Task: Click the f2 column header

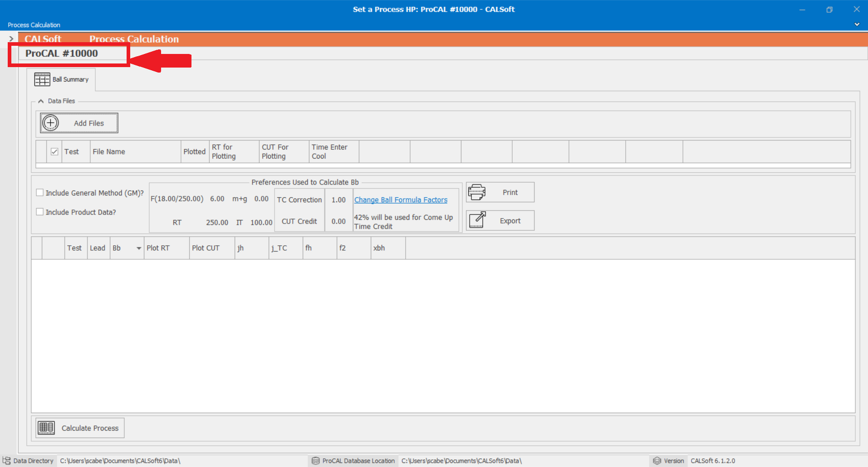Action: 354,248
